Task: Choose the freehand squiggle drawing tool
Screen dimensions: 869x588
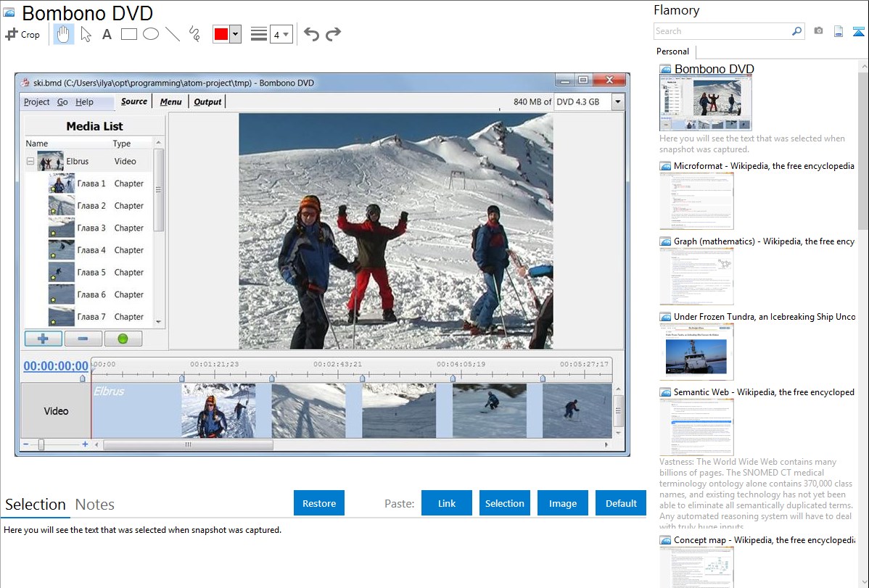Action: pos(194,34)
